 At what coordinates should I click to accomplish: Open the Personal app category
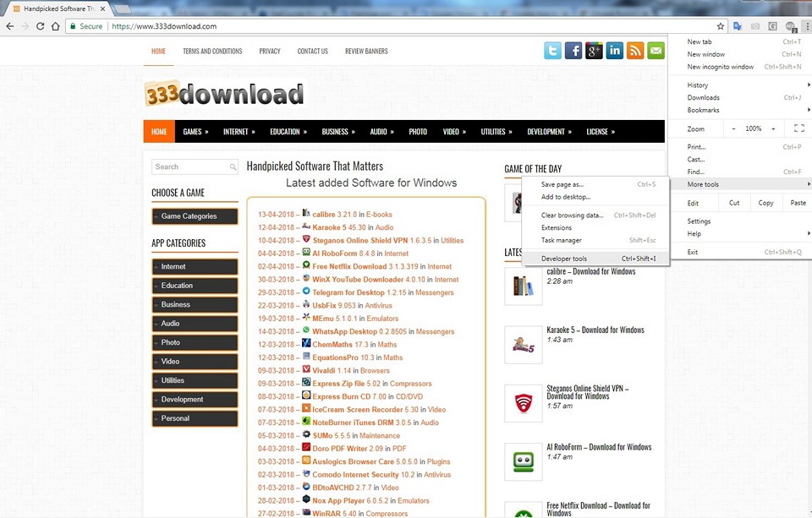click(195, 418)
